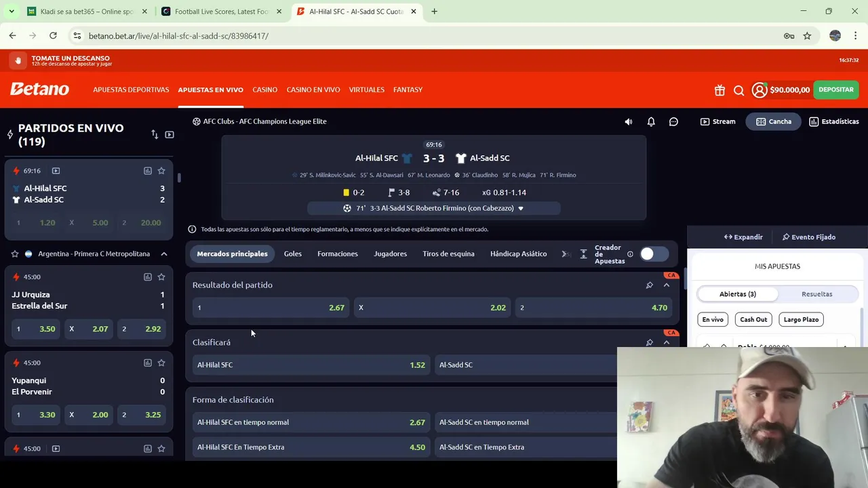Open the Virtuales section
The width and height of the screenshot is (868, 488).
367,89
